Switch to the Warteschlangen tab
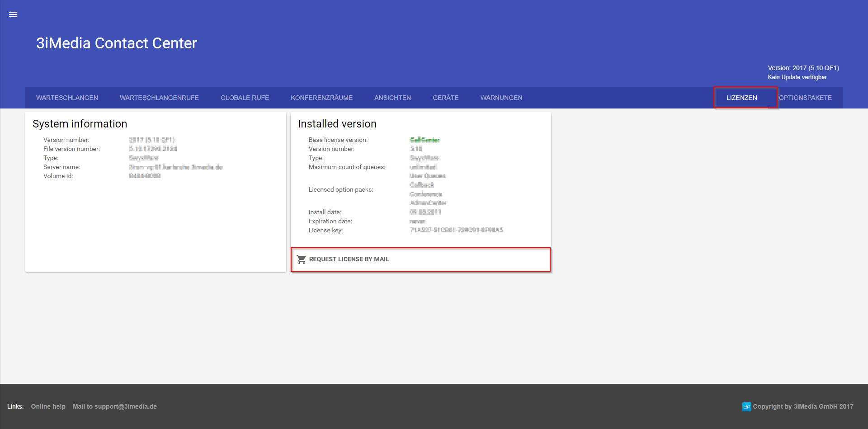Image resolution: width=868 pixels, height=429 pixels. [67, 98]
